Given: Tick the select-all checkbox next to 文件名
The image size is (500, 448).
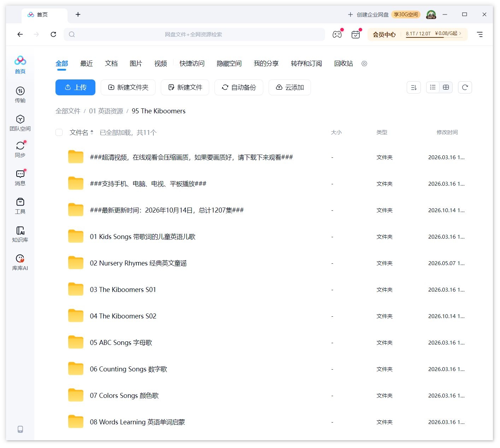Looking at the screenshot, I should pos(59,132).
